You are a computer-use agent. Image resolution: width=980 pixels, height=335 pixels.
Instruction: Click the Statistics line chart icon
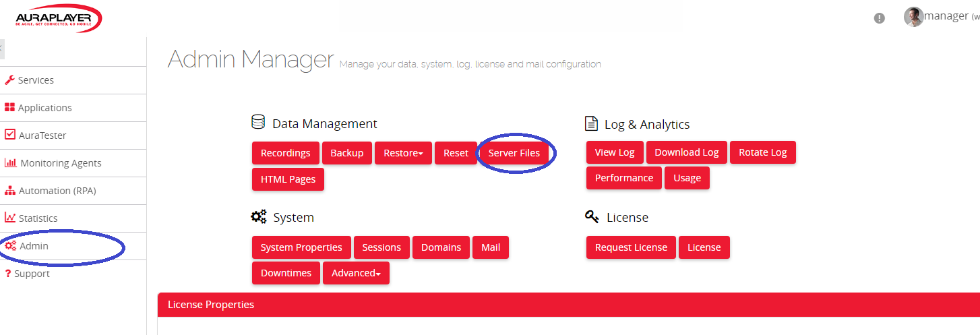10,218
